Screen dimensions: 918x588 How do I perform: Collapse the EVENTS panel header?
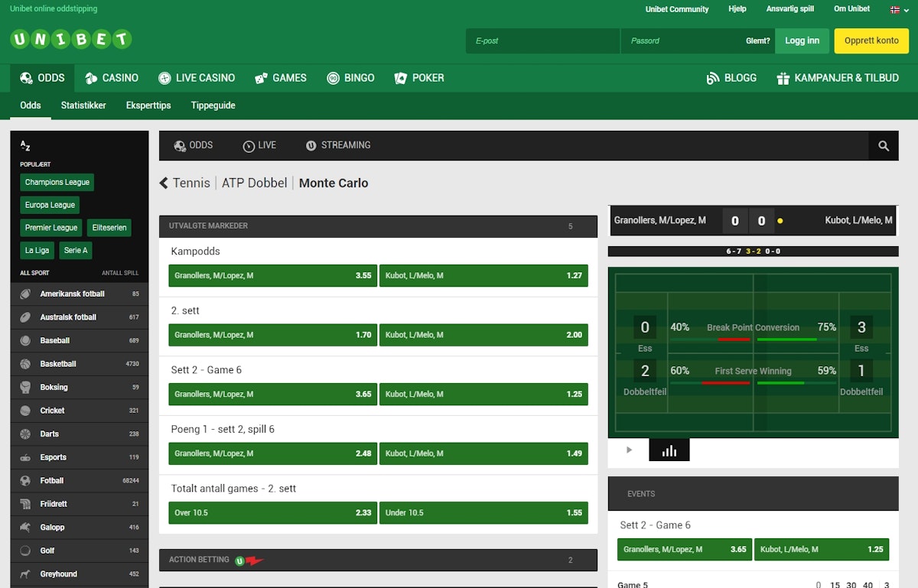pos(753,494)
